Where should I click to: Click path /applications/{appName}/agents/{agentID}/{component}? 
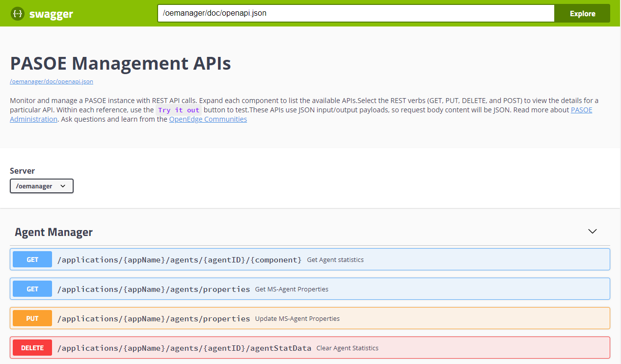tap(180, 260)
